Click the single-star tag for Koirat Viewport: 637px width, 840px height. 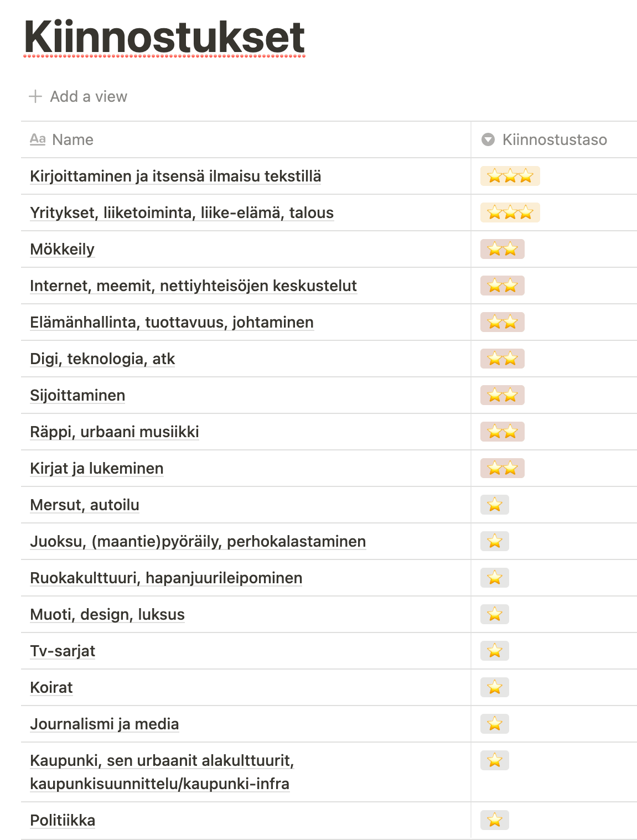tap(494, 688)
